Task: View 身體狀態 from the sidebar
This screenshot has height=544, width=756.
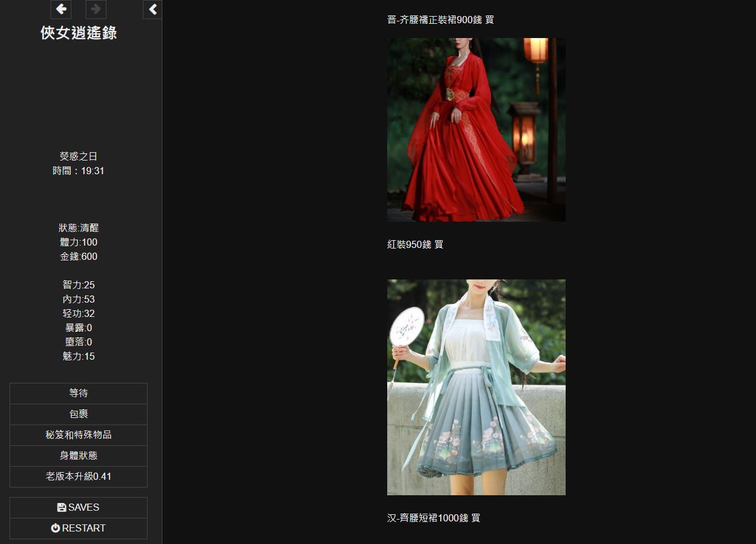Action: tap(79, 455)
